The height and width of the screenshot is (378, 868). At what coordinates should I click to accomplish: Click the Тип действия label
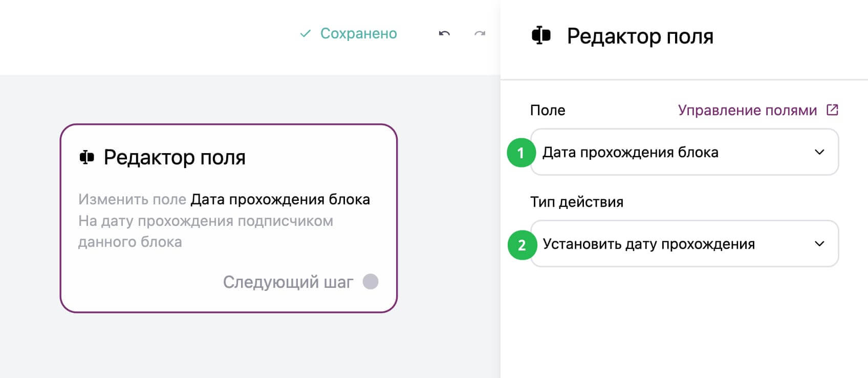click(x=577, y=202)
